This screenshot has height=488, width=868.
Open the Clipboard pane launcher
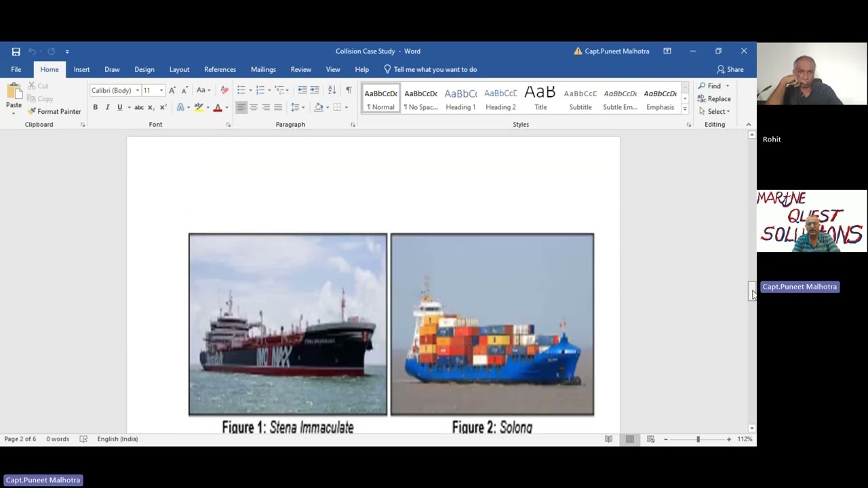tap(83, 125)
